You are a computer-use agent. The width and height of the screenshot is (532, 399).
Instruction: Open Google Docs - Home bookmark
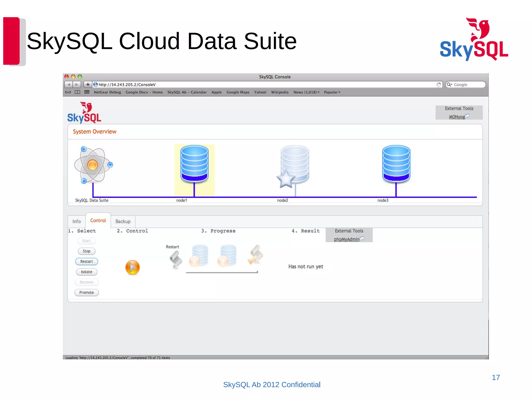point(144,92)
